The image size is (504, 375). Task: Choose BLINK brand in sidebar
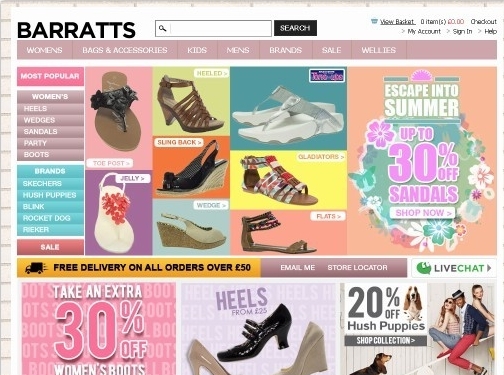[x=50, y=206]
